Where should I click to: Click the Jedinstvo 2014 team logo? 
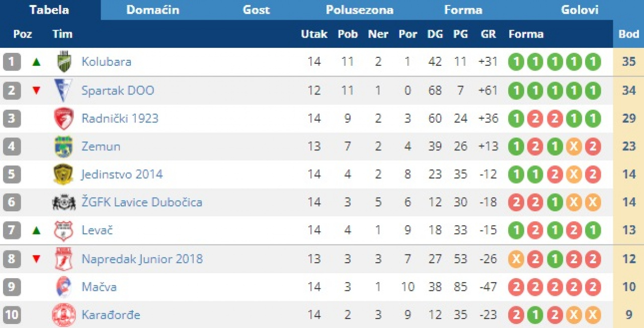(x=63, y=175)
